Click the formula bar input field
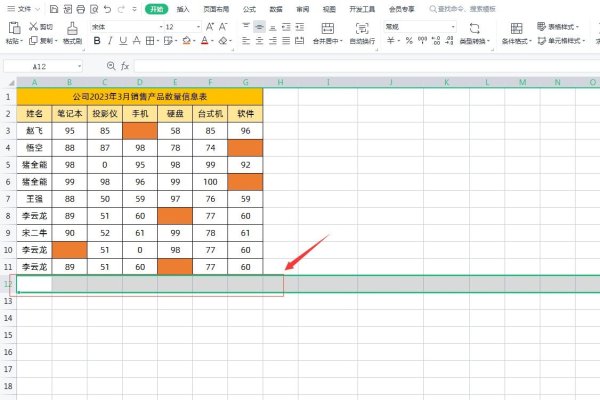Image resolution: width=600 pixels, height=400 pixels. [x=367, y=66]
